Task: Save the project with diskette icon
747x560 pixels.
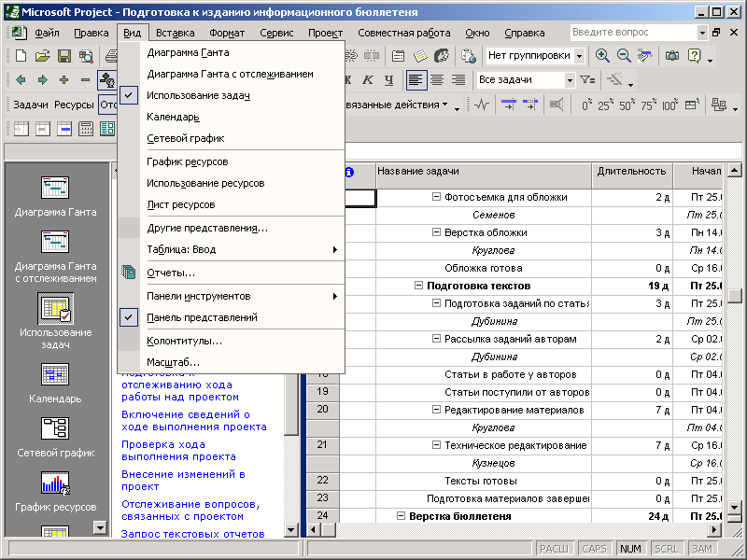Action: pos(64,56)
